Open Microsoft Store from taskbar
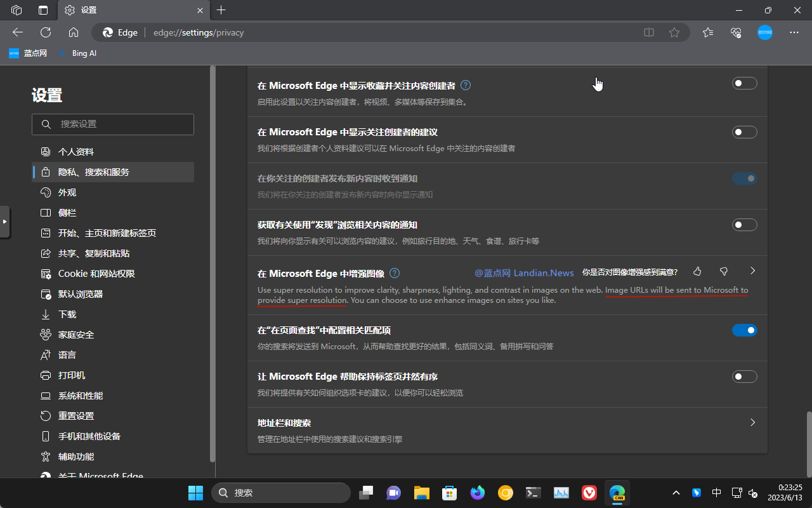The height and width of the screenshot is (508, 812). [450, 493]
